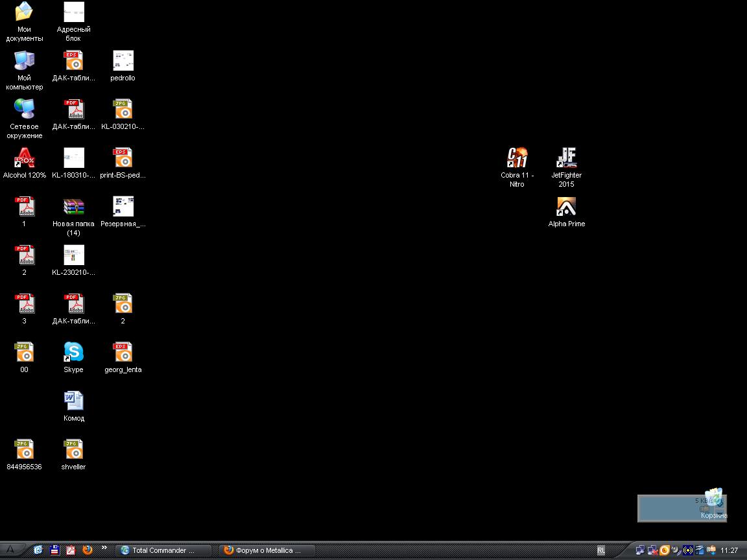Viewport: 747px width, 560px height.
Task: Click the Firefox quick launch icon
Action: pyautogui.click(x=88, y=550)
